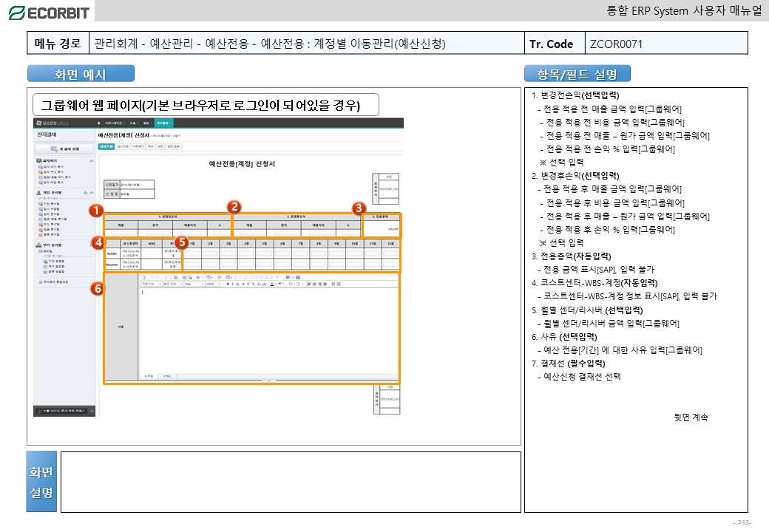Screen dimensions: 769x532
Task: Click the home icon in DAOU office bar
Action: tap(98, 123)
